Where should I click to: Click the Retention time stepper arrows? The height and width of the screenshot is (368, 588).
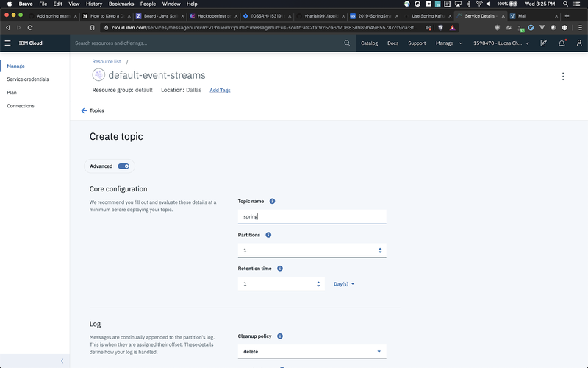318,284
